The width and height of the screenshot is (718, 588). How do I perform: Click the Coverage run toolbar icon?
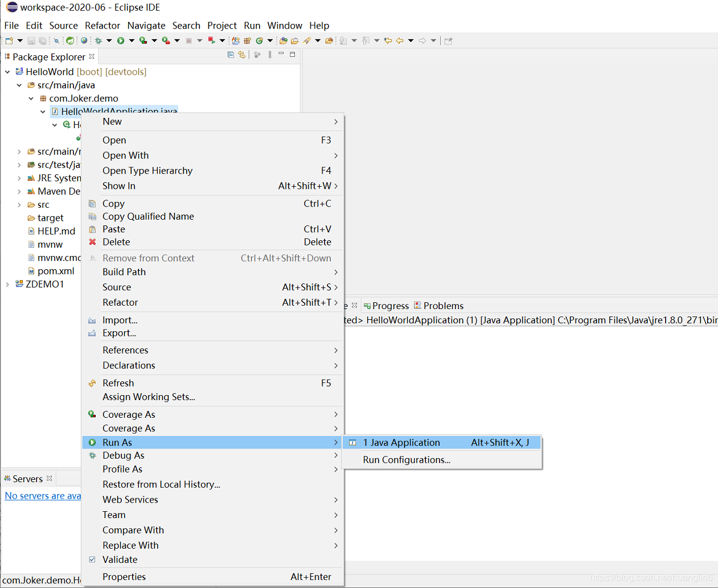pos(143,40)
